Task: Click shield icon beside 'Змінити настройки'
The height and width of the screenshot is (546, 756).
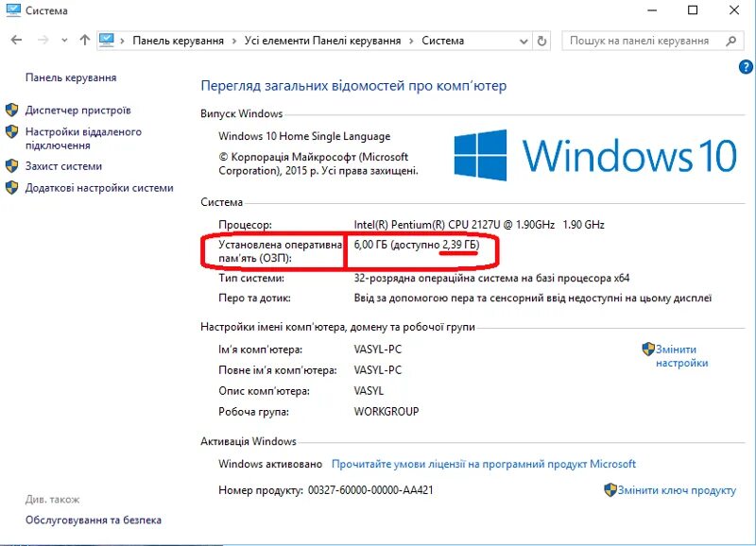Action: (x=648, y=349)
